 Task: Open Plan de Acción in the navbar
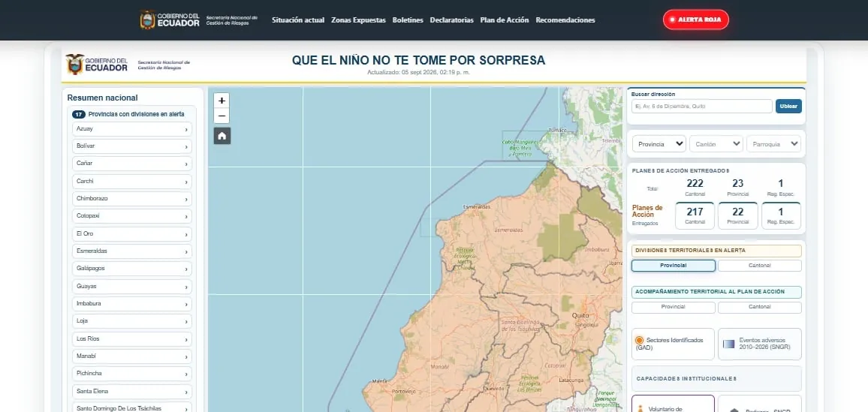tap(505, 20)
